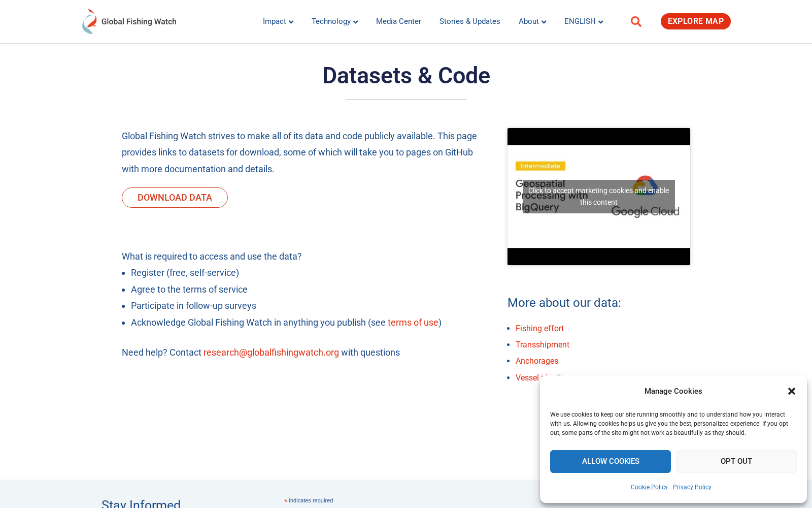Image resolution: width=812 pixels, height=508 pixels.
Task: Click 'Register (free, self-service)' list item
Action: [185, 273]
